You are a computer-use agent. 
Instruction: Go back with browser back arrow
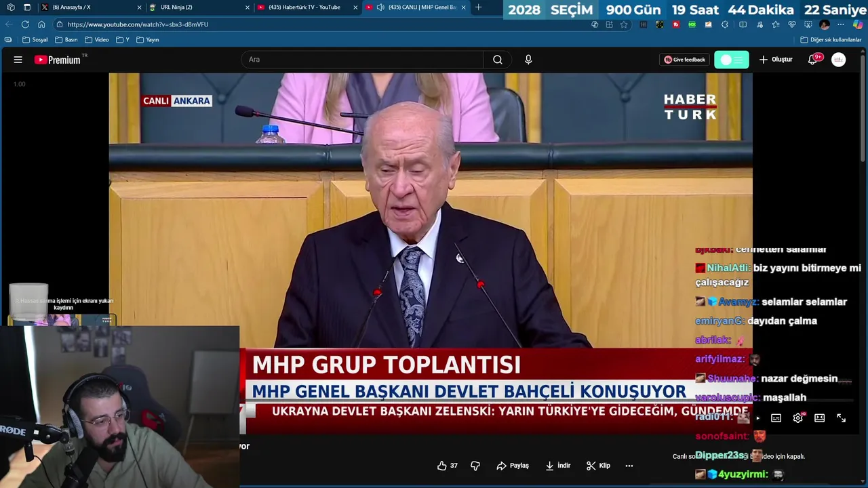pyautogui.click(x=9, y=24)
